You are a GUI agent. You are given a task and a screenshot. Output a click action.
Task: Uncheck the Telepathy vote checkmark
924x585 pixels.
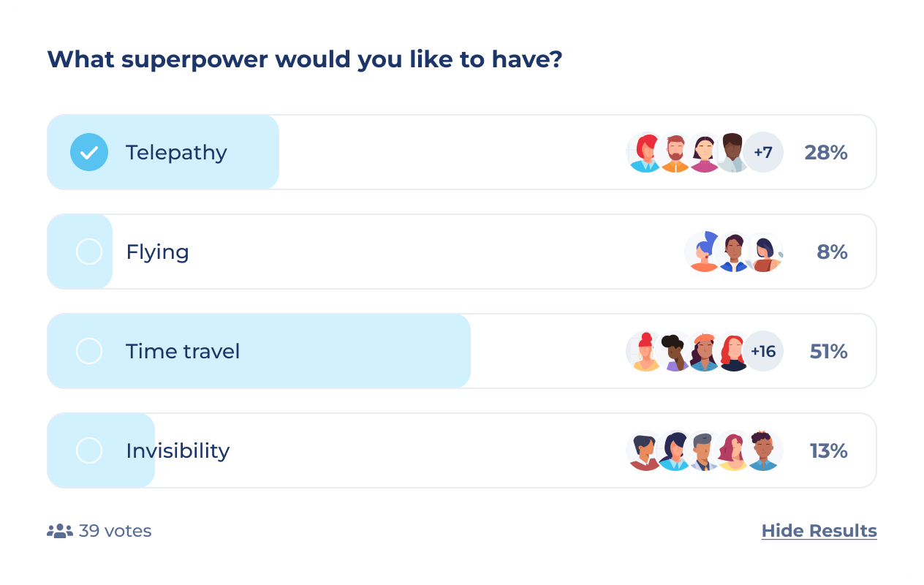coord(89,152)
